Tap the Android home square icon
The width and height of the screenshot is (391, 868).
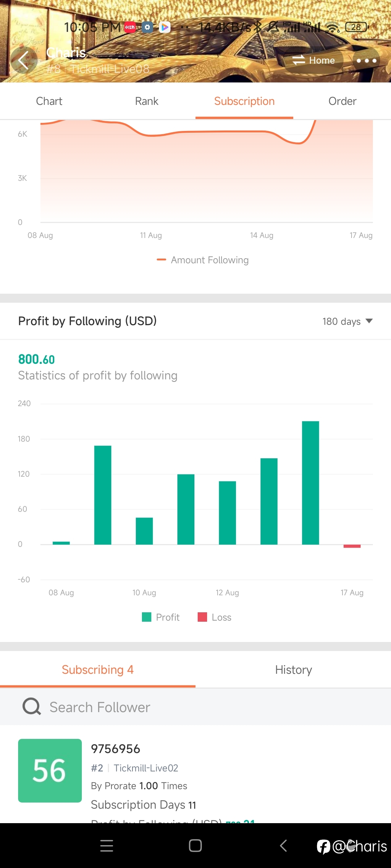[x=195, y=846]
